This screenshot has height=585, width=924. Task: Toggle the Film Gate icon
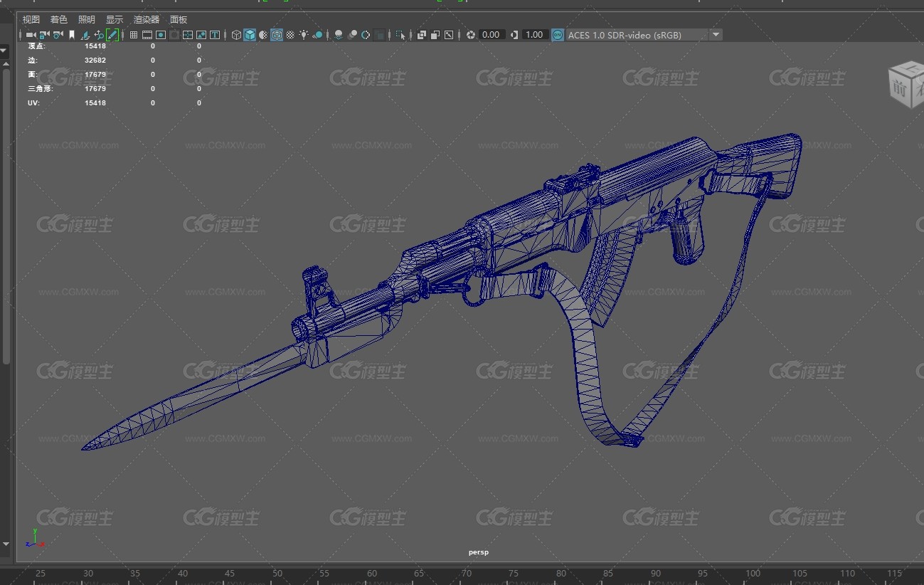point(147,34)
